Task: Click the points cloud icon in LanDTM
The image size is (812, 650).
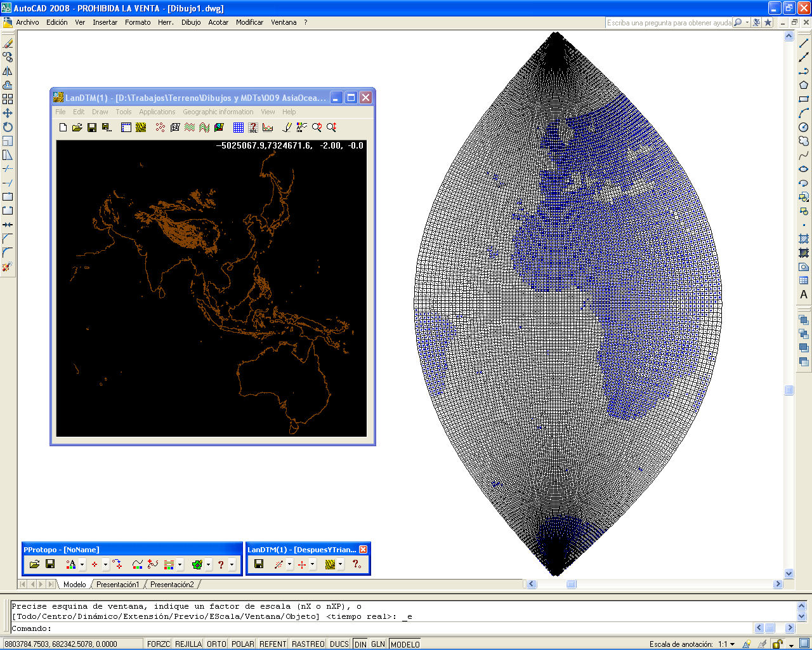Action: (160, 128)
